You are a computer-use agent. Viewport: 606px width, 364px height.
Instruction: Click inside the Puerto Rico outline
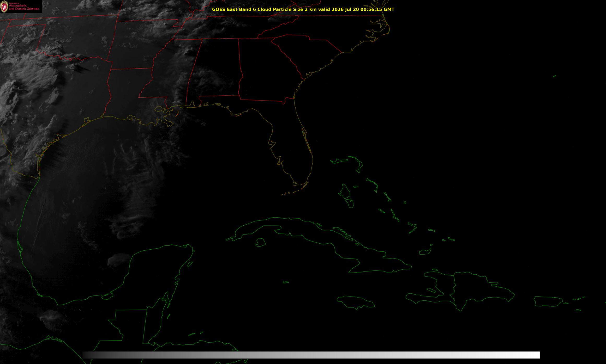click(548, 301)
